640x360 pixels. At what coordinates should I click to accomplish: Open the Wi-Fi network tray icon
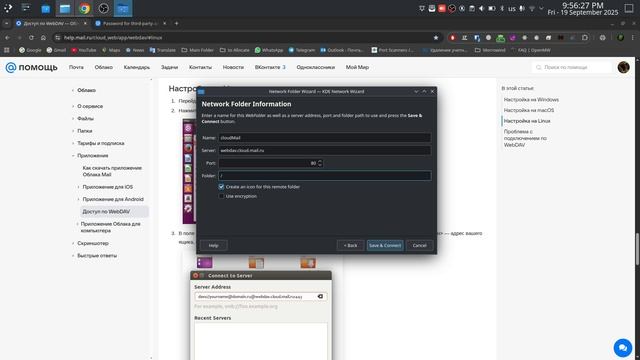(x=532, y=8)
